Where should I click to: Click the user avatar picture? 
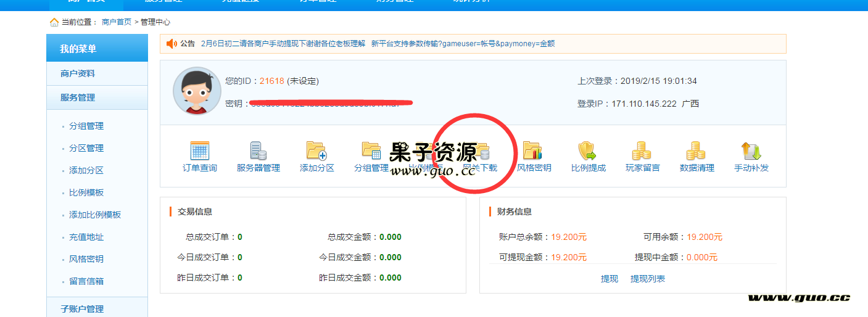coord(197,91)
